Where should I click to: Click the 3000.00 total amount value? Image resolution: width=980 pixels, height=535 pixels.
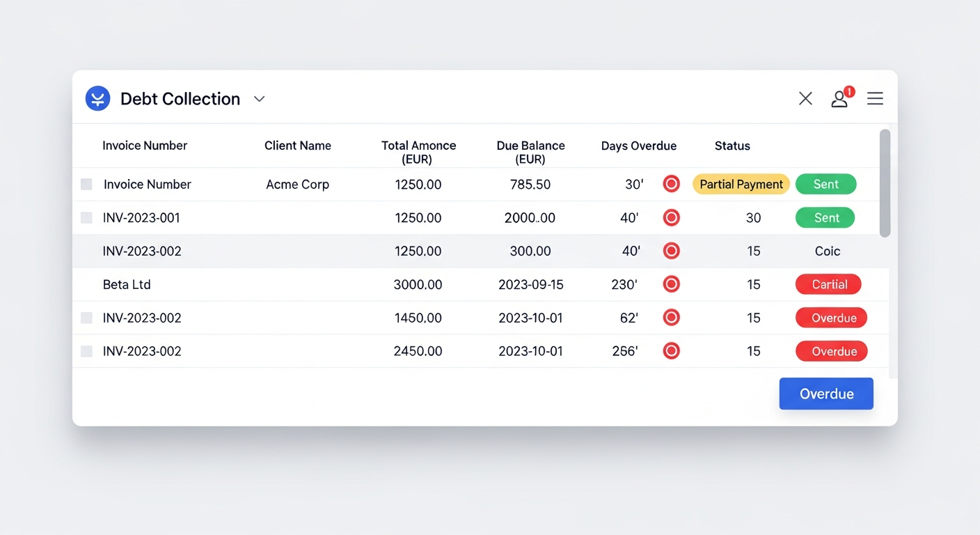coord(418,285)
